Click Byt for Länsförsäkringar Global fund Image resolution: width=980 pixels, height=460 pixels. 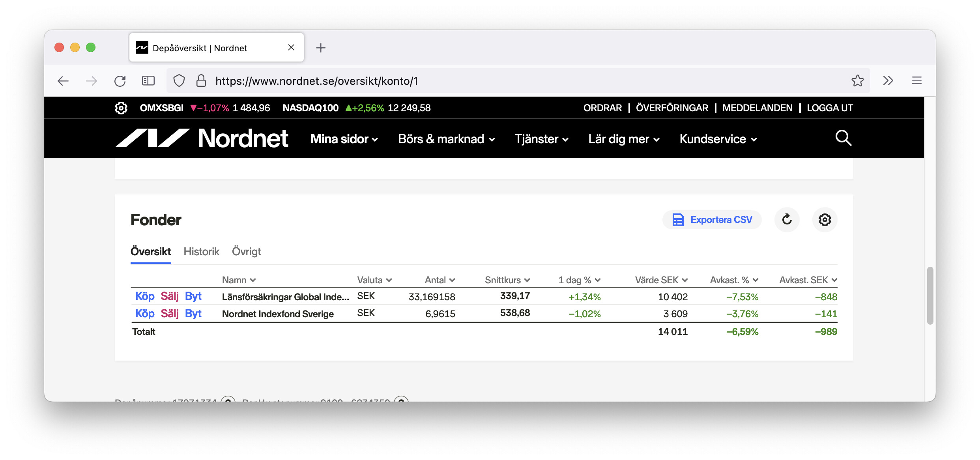point(193,296)
